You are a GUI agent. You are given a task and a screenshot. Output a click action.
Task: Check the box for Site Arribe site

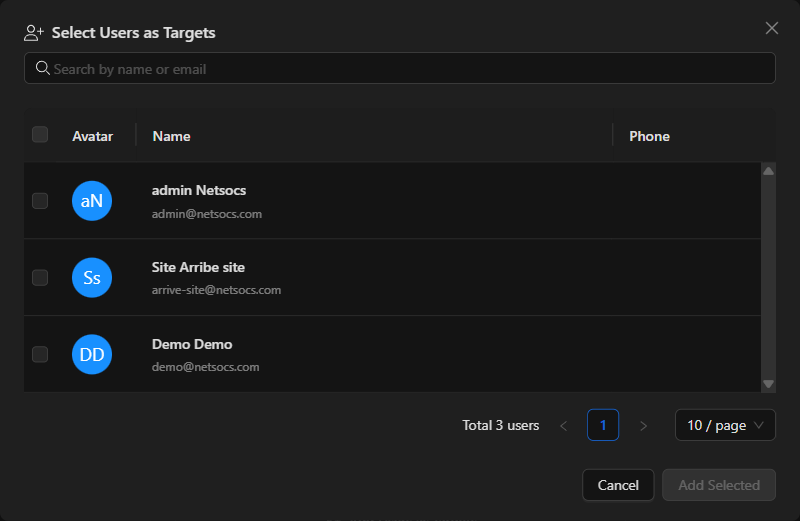(40, 278)
